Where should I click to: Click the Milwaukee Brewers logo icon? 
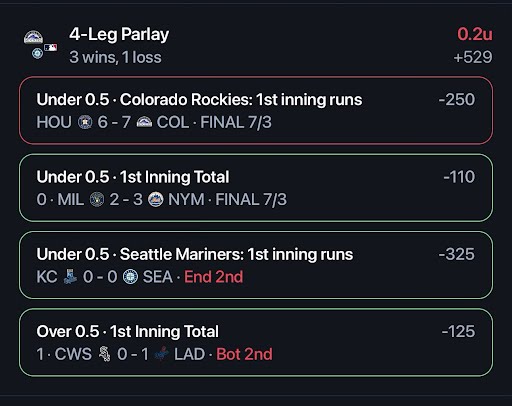click(97, 200)
